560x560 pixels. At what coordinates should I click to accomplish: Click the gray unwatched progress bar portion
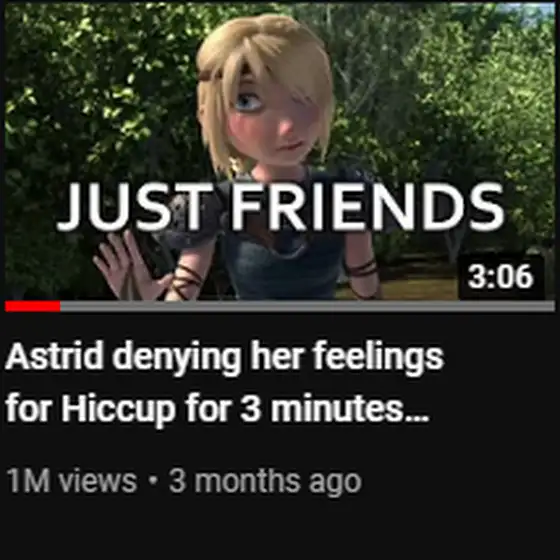[x=308, y=306]
